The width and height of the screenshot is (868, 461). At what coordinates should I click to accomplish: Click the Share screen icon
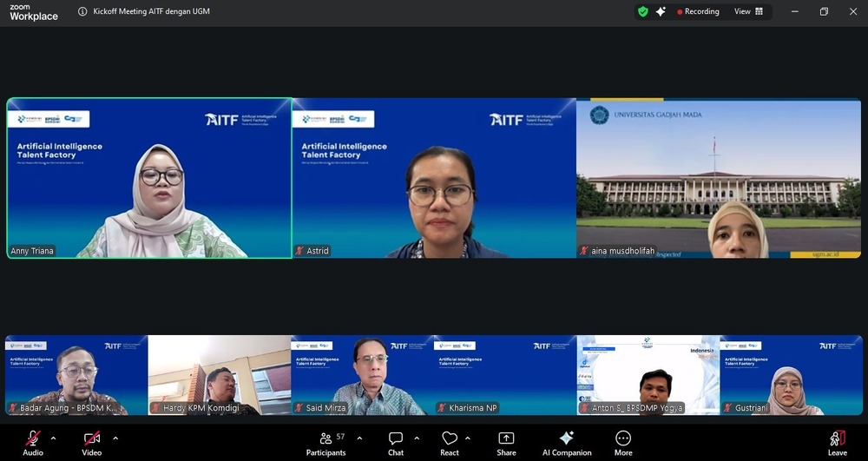pos(506,440)
